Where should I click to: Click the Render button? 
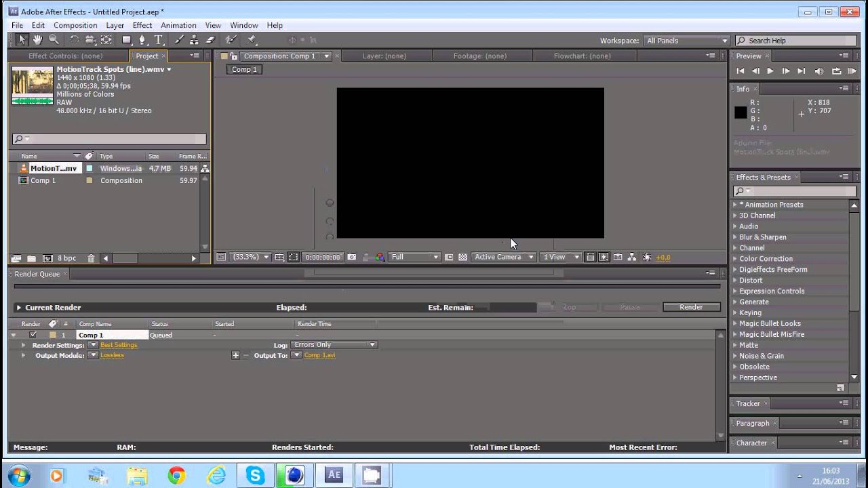[x=691, y=307]
